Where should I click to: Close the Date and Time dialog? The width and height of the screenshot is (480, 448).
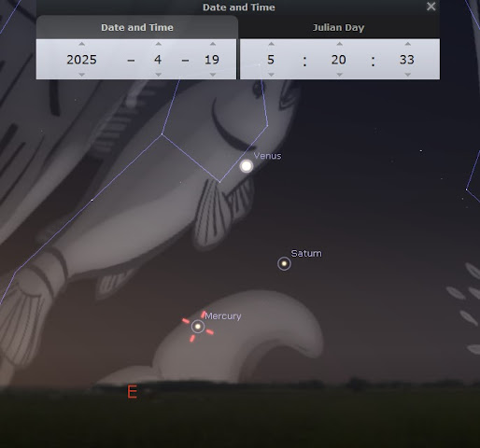pyautogui.click(x=431, y=7)
